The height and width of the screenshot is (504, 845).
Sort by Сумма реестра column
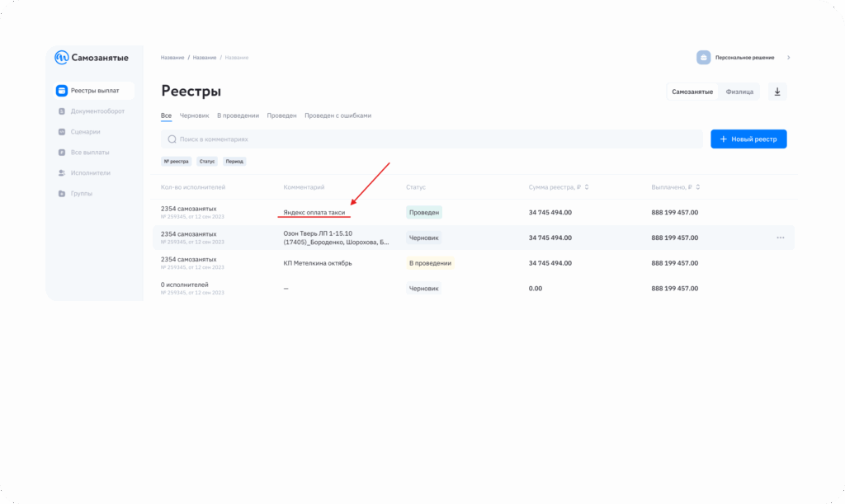click(x=586, y=187)
